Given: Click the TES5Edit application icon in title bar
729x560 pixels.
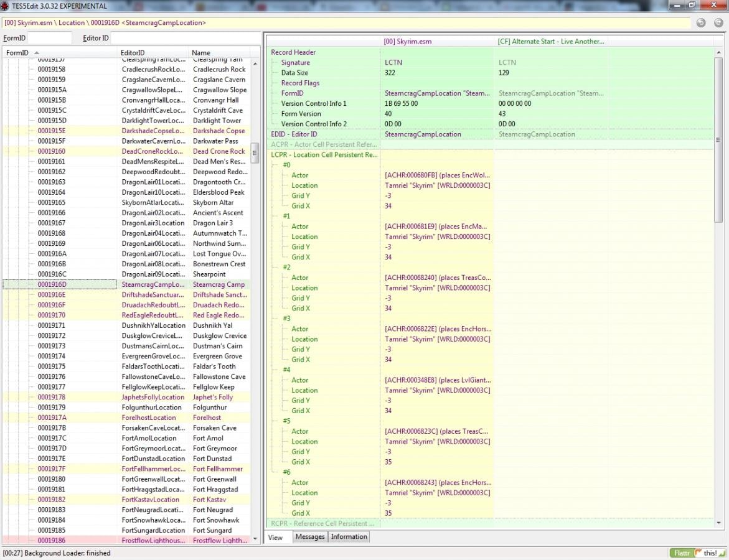Looking at the screenshot, I should 5,6.
